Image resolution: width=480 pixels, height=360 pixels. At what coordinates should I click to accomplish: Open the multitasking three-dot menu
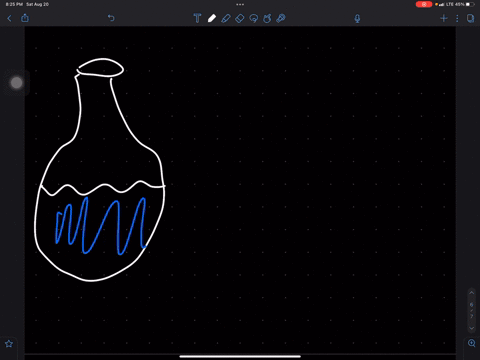(240, 4)
